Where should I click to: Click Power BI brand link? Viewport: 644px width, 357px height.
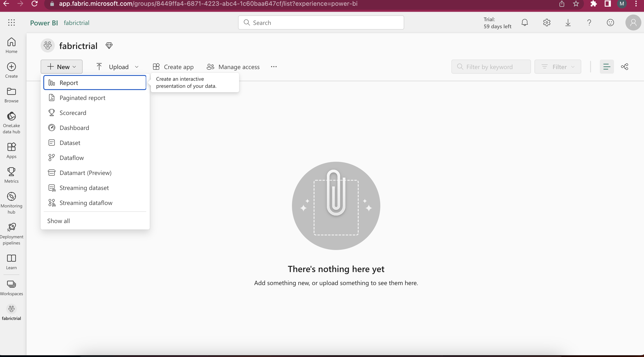pyautogui.click(x=44, y=23)
